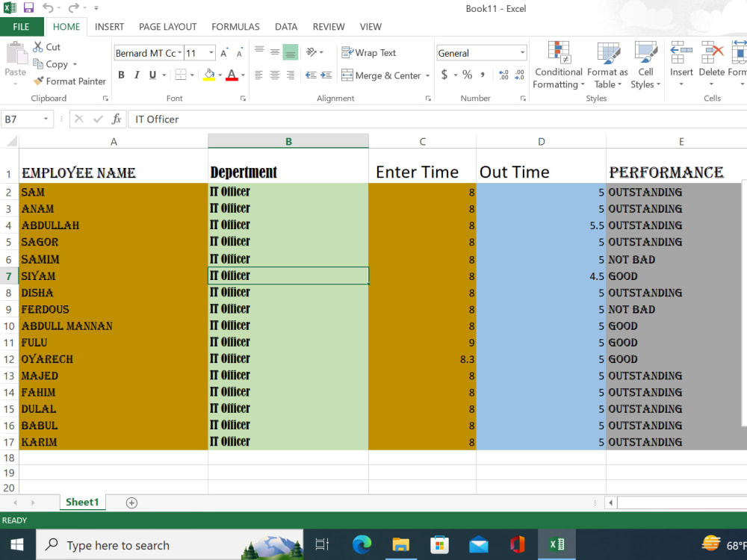Click the Paste clipboard icon
Image resolution: width=747 pixels, height=560 pixels.
pos(16,53)
